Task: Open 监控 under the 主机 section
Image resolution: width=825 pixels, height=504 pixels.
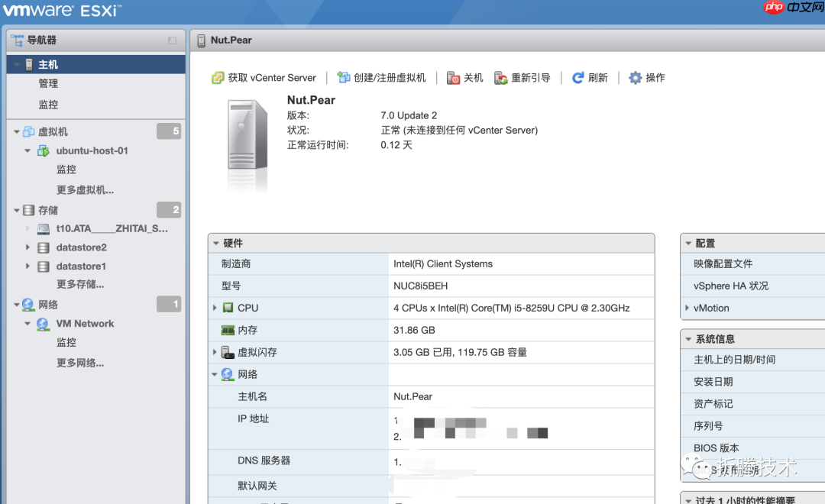Action: [x=49, y=105]
